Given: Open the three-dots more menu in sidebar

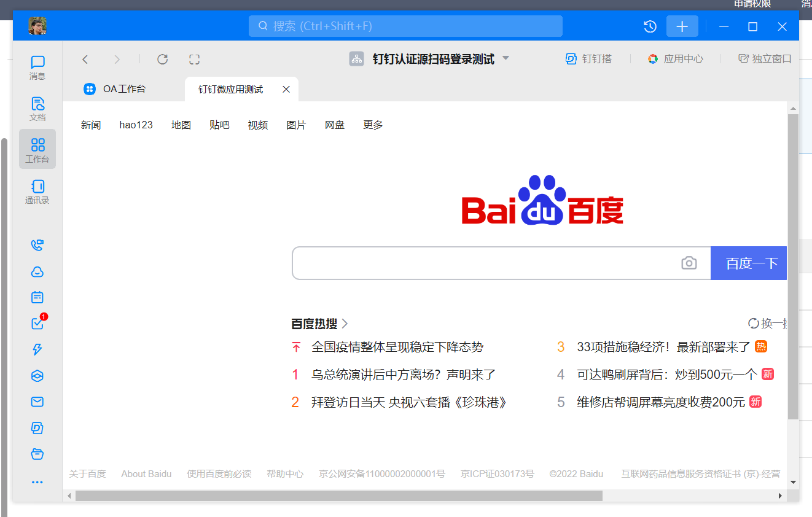Looking at the screenshot, I should 37,482.
